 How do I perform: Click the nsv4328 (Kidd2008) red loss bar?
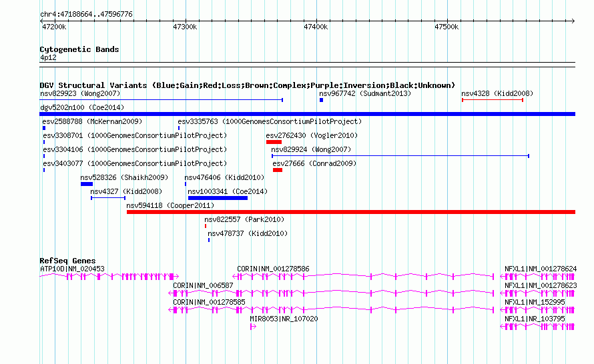[x=493, y=100]
